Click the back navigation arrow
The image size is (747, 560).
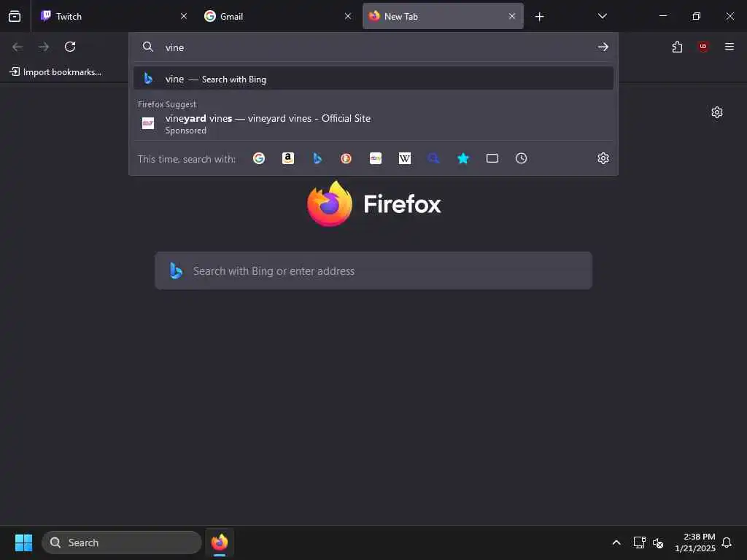[18, 47]
